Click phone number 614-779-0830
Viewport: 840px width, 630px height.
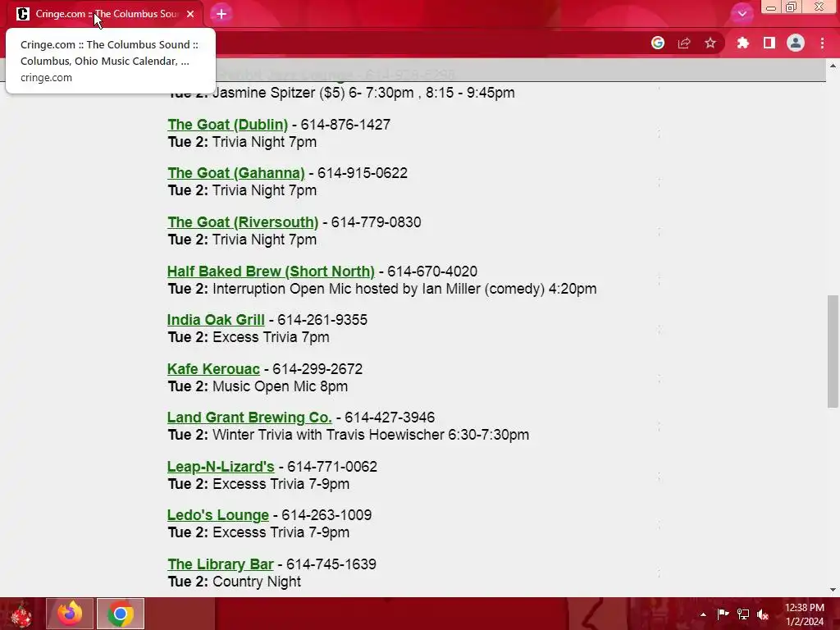(376, 221)
